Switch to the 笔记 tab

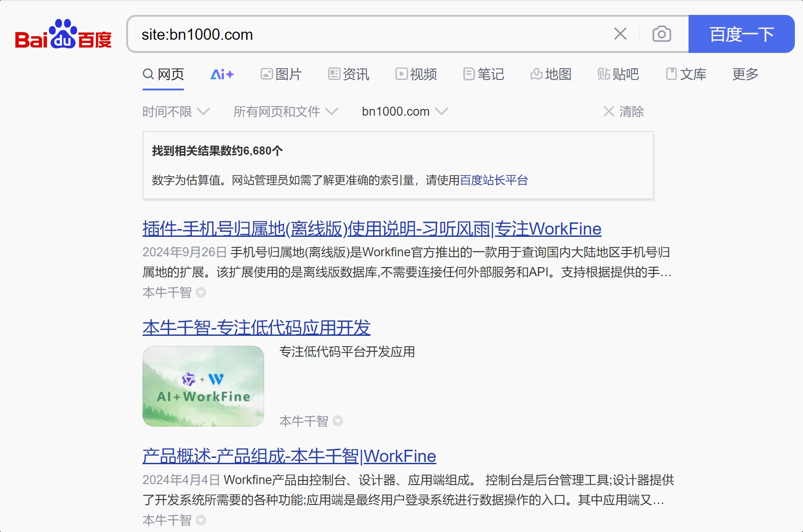coord(483,74)
